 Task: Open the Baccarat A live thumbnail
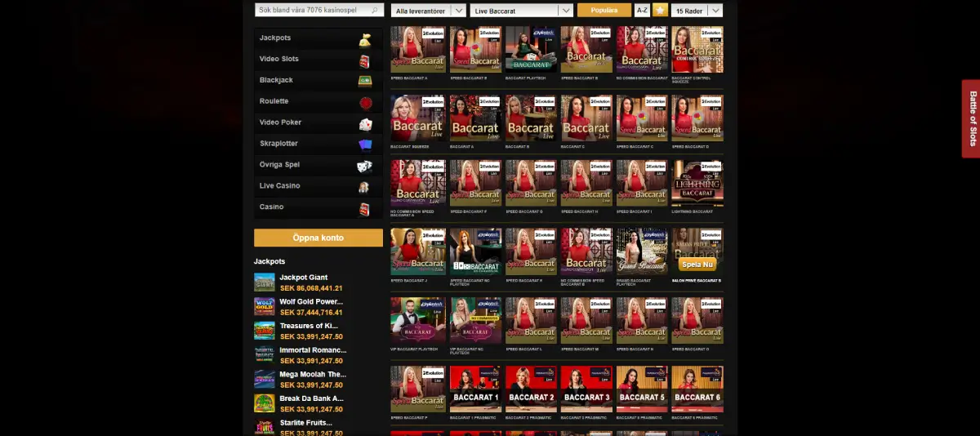tap(475, 118)
